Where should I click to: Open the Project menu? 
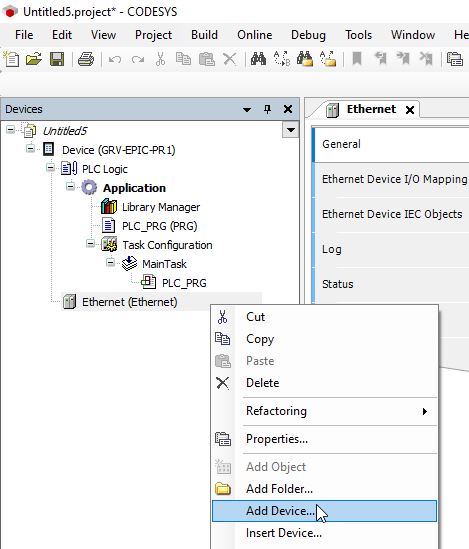153,35
